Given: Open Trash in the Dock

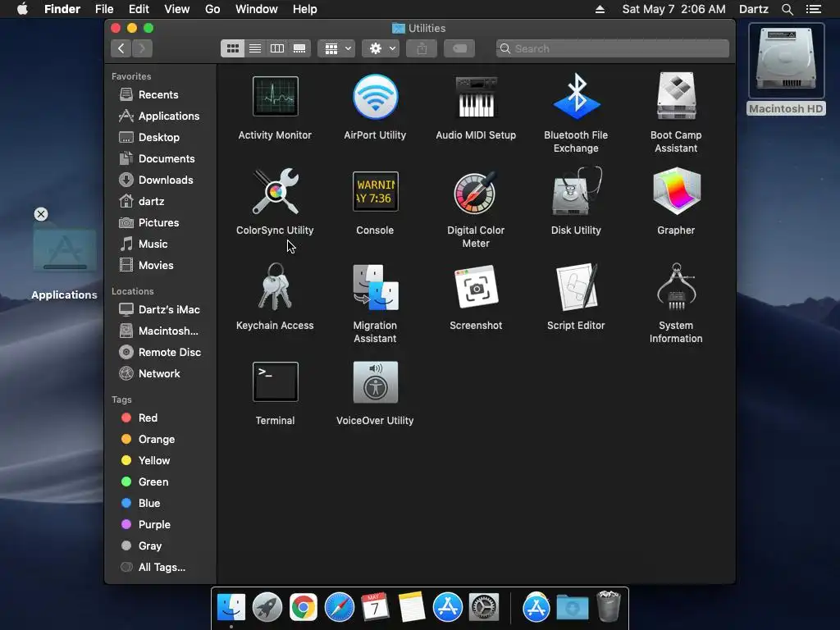Looking at the screenshot, I should pyautogui.click(x=609, y=606).
